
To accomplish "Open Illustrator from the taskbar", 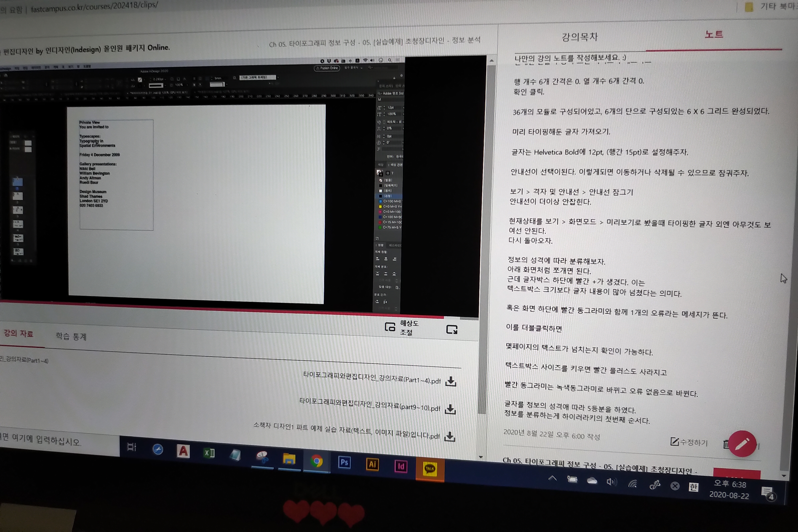I will pyautogui.click(x=372, y=464).
